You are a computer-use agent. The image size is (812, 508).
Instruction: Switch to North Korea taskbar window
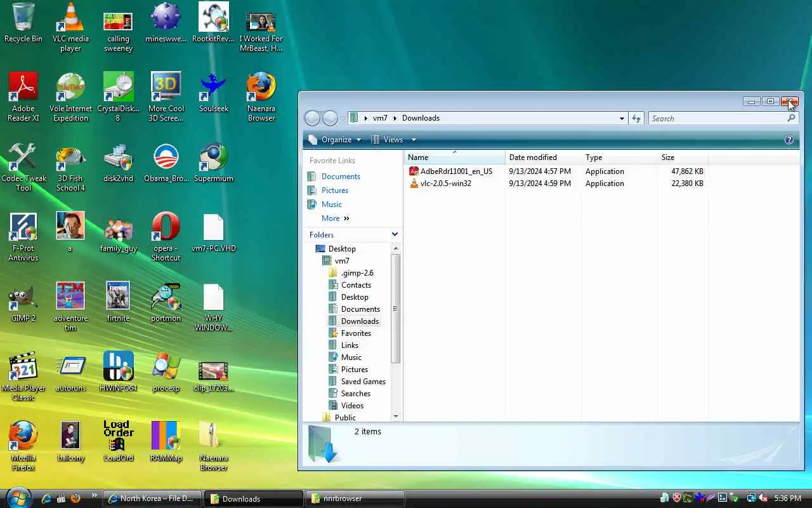click(x=152, y=498)
